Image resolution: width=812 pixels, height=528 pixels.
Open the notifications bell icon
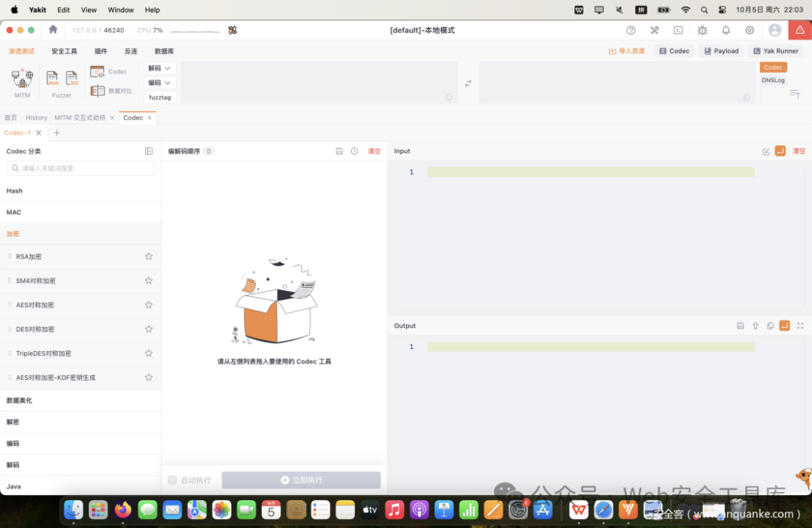click(726, 30)
